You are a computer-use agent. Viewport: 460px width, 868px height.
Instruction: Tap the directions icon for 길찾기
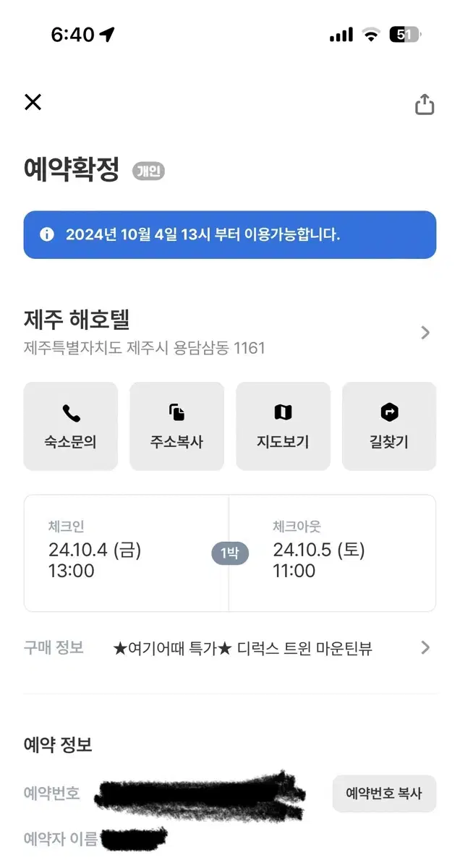coord(389,413)
